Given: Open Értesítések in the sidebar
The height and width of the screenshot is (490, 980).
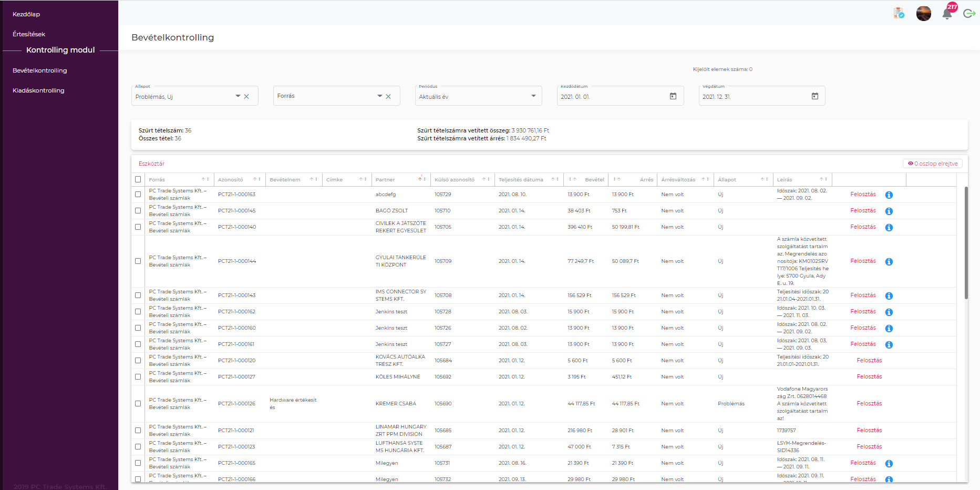Looking at the screenshot, I should 29,34.
